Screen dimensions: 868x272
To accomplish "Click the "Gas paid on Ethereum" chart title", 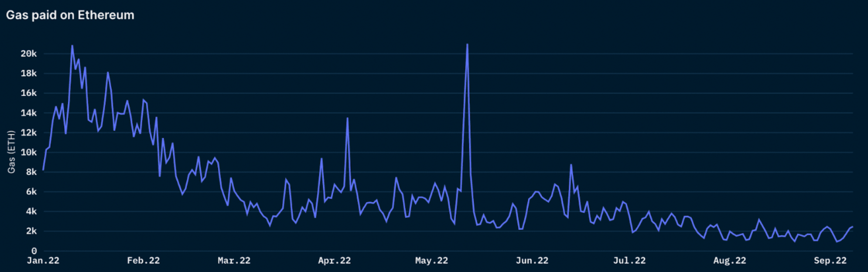I will tap(70, 15).
